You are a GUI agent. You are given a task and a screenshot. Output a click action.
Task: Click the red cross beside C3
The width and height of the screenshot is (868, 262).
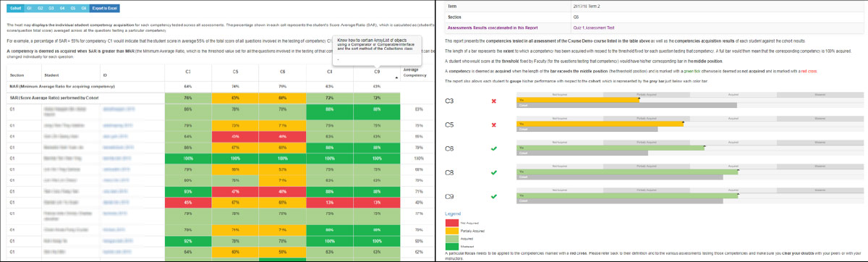[493, 101]
